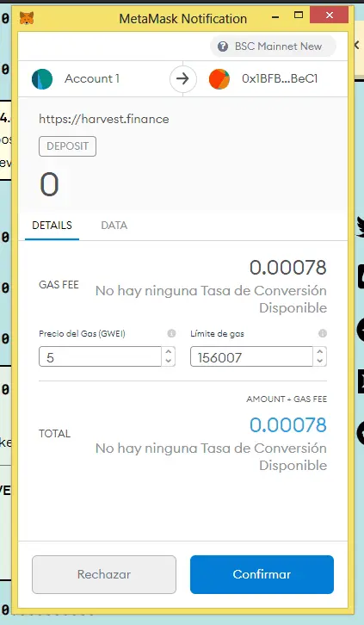Click the gas fee amount 0.00078

click(288, 268)
